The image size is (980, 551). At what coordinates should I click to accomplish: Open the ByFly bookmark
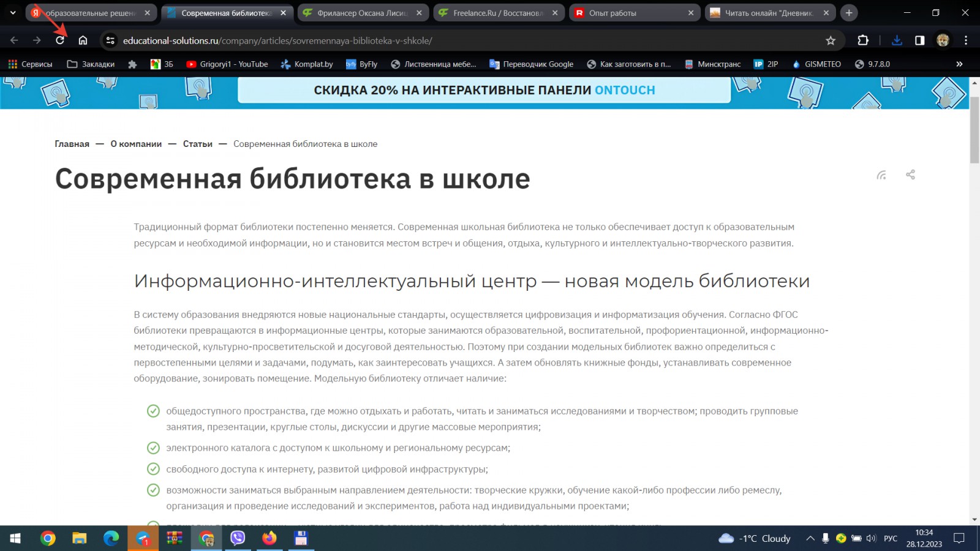click(362, 64)
